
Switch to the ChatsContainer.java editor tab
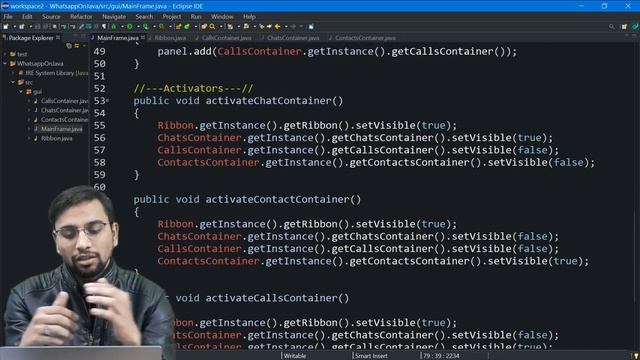click(x=290, y=38)
